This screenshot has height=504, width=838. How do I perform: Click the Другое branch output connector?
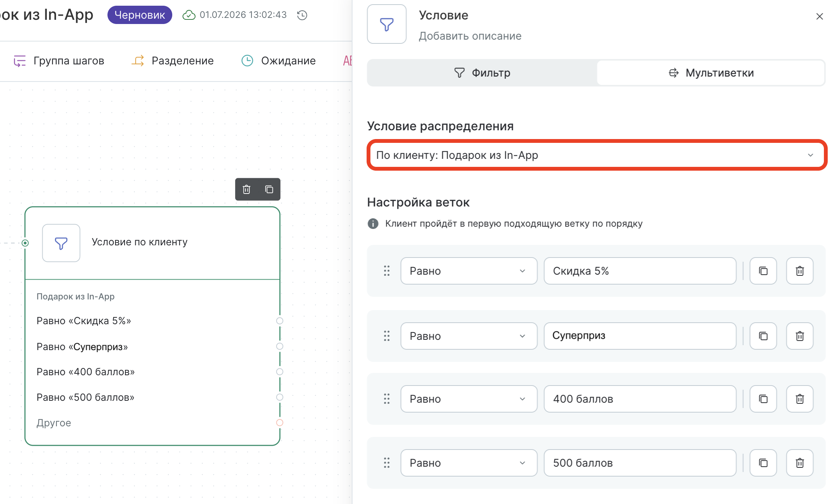(280, 422)
